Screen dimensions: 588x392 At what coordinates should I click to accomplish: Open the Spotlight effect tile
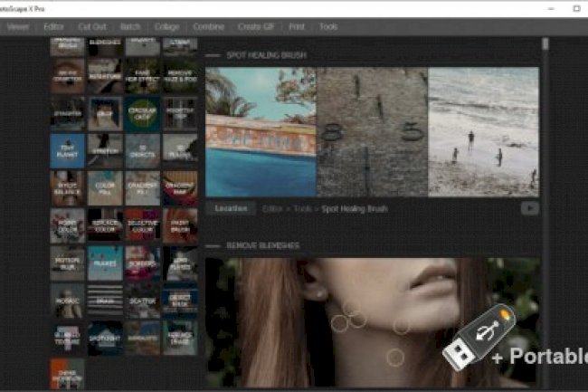click(x=105, y=338)
